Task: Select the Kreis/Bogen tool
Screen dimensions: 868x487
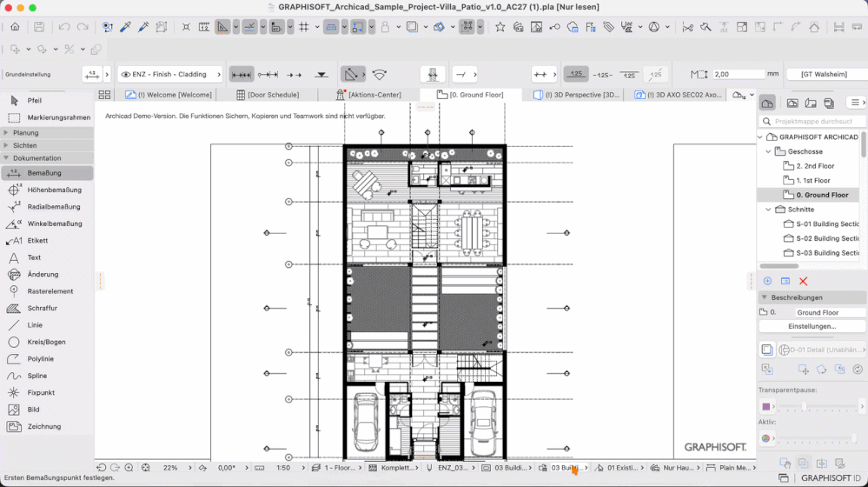Action: (47, 342)
